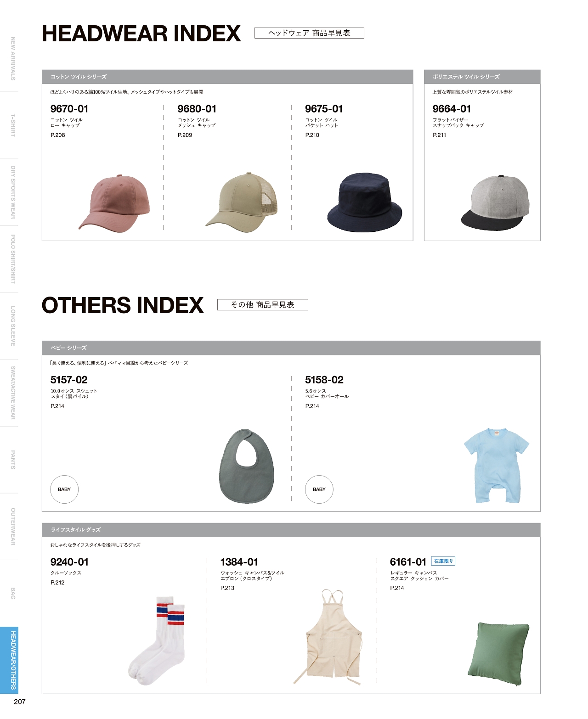Viewport: 588px width, 719px height.
Task: Choose the gray flat visor snapback cap
Action: pyautogui.click(x=495, y=202)
